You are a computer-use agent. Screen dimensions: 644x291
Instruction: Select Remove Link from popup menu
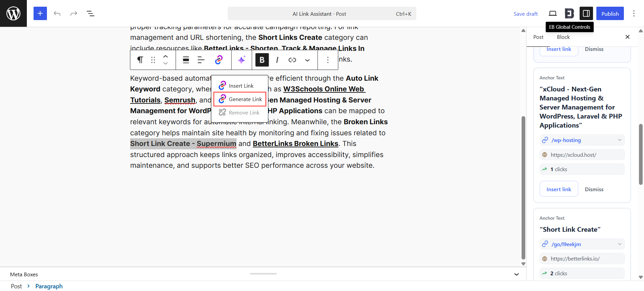(240, 113)
